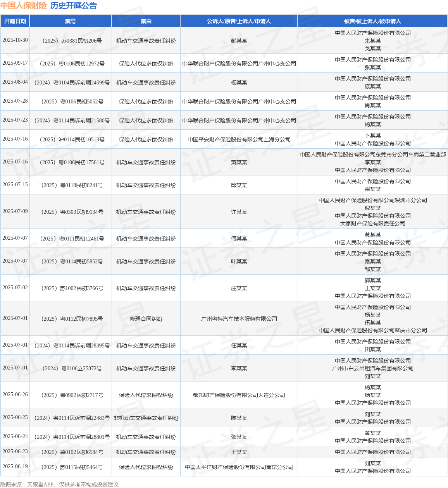Click plaintiff 广州粤特汽车技术服务有限公司
Viewport: 448px width, 488px height.
(239, 319)
